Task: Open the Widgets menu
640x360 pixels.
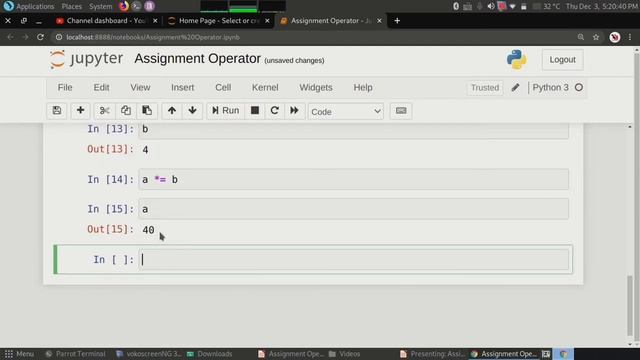Action: coord(316,87)
